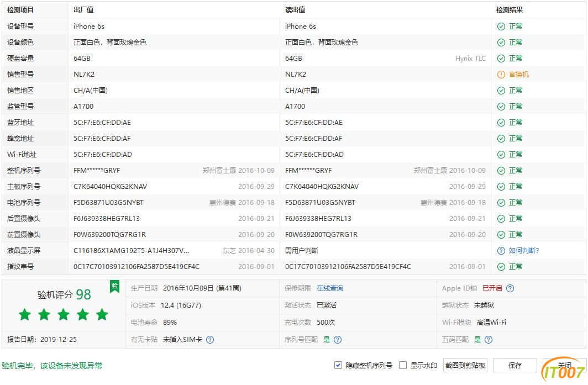Screen dimensions: 588x385
Task: Click the 官换机 result text
Action: pos(518,75)
